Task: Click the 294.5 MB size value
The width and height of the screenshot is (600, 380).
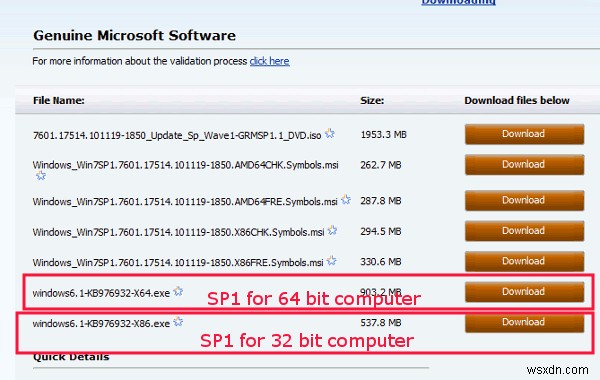Action: pyautogui.click(x=381, y=232)
